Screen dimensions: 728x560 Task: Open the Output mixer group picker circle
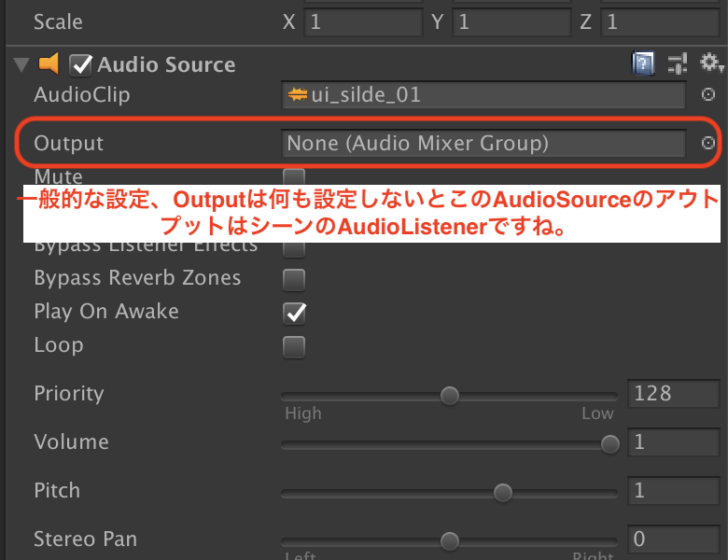tap(708, 143)
